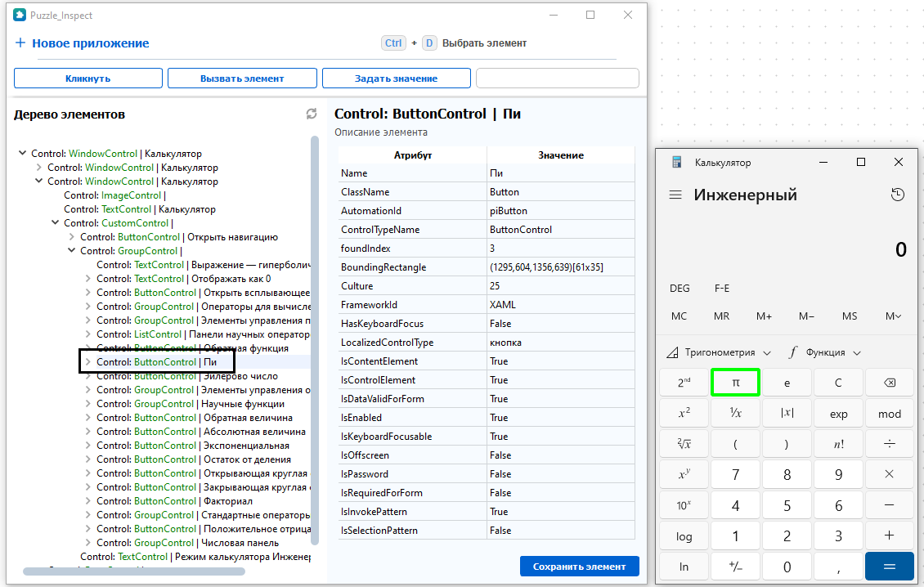Select tree item ButtonControl Пи
Viewport: 924px width, 587px height.
pos(157,362)
